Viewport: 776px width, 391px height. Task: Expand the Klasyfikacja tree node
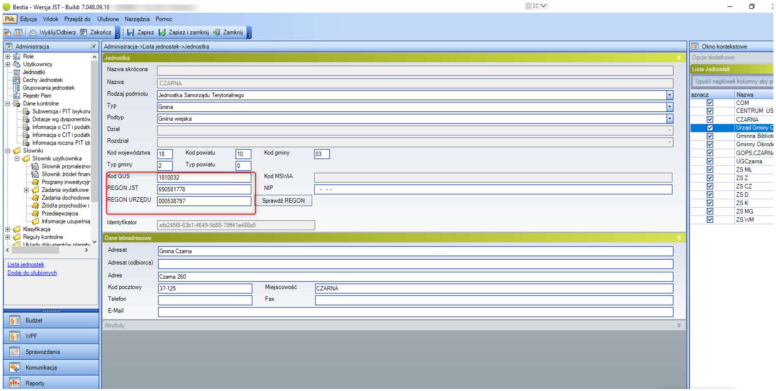(8, 229)
